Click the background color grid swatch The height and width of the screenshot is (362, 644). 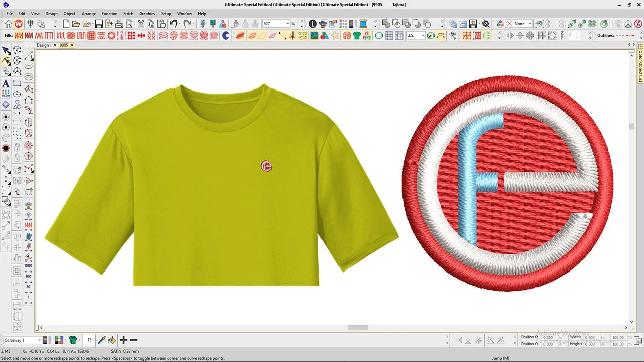(59, 340)
